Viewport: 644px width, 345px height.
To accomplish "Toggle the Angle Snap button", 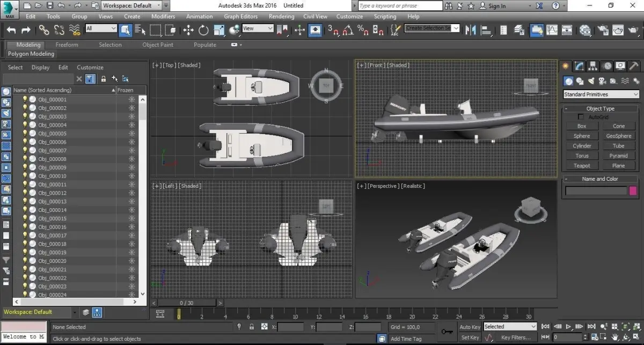I will pyautogui.click(x=349, y=30).
